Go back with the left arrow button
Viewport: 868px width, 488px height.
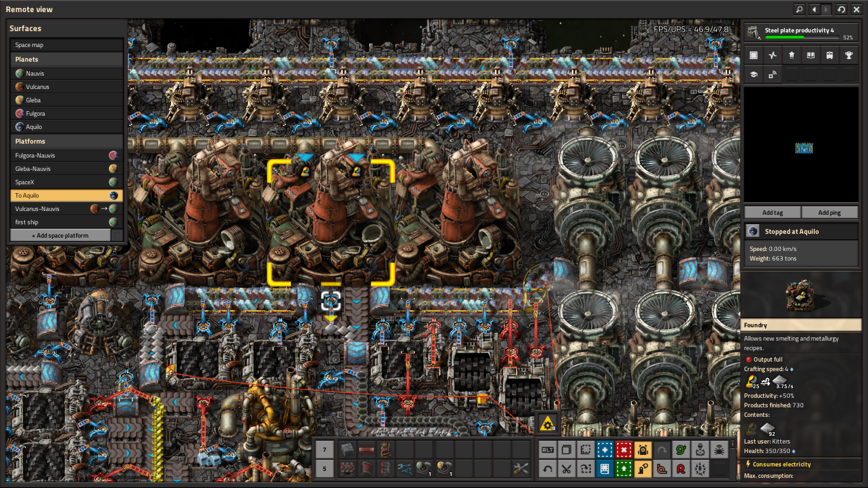[815, 10]
